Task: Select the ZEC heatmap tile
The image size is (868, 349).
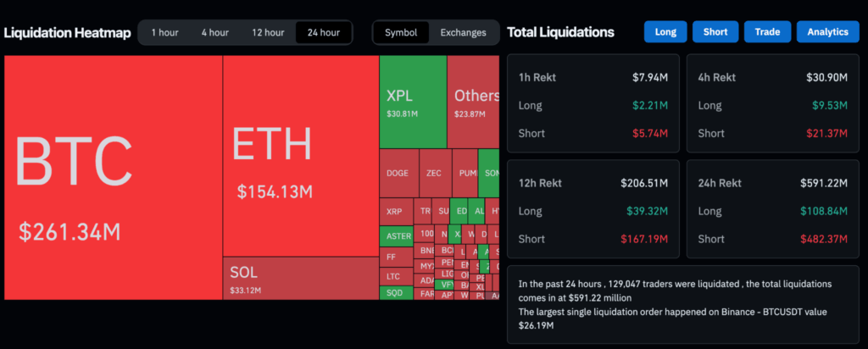Action: pos(435,173)
